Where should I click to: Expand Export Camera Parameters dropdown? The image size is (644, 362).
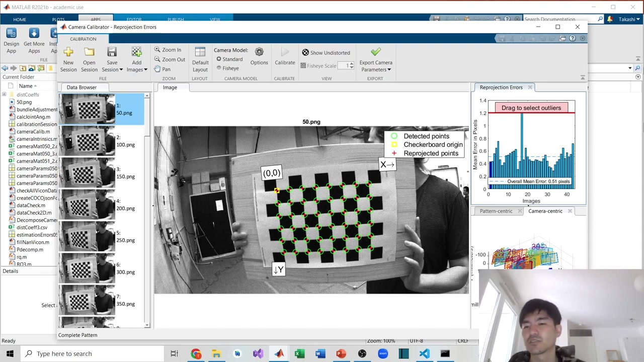click(389, 70)
